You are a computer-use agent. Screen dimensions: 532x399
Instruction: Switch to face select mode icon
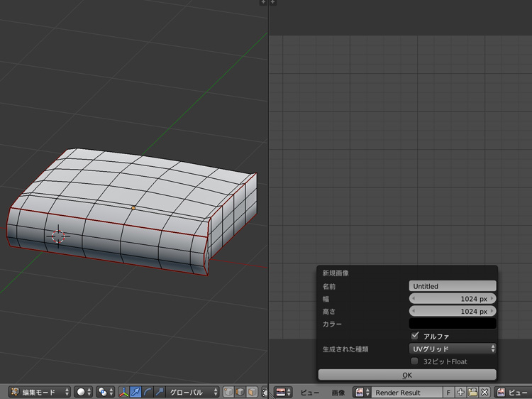252,392
